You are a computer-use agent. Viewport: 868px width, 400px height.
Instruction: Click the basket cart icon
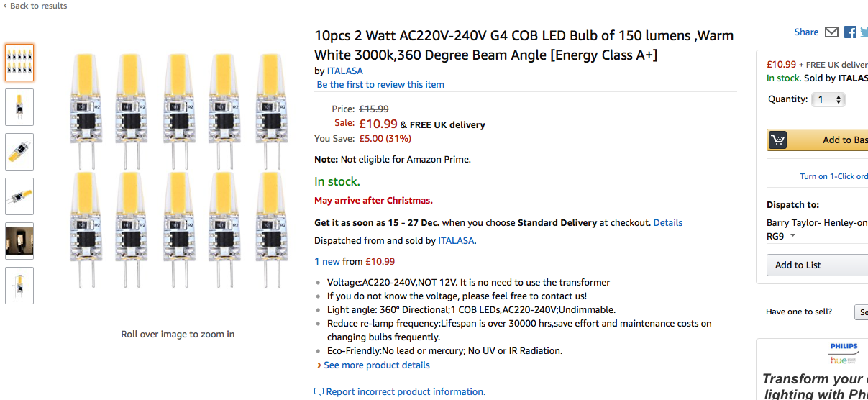[777, 140]
